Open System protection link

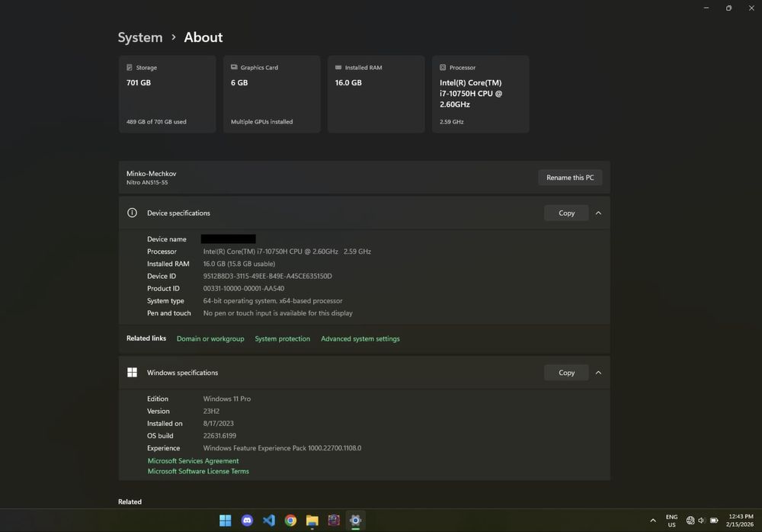click(283, 338)
